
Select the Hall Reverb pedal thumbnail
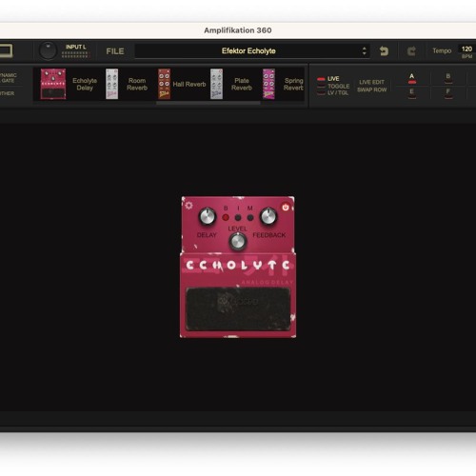click(164, 84)
